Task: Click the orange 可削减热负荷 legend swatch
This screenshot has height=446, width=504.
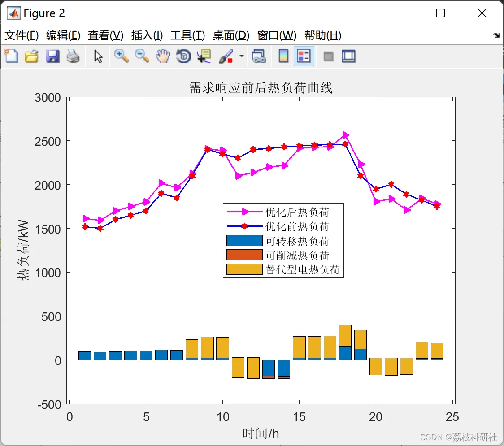Action: [244, 255]
